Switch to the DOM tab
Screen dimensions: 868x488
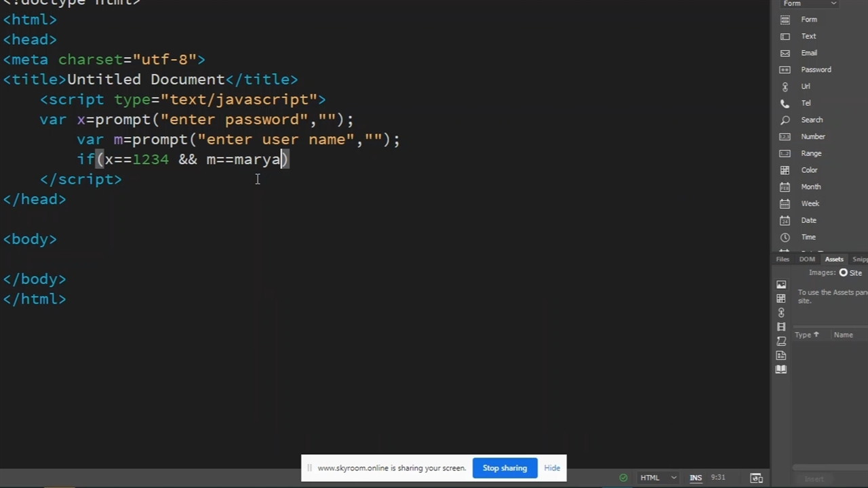(x=807, y=260)
